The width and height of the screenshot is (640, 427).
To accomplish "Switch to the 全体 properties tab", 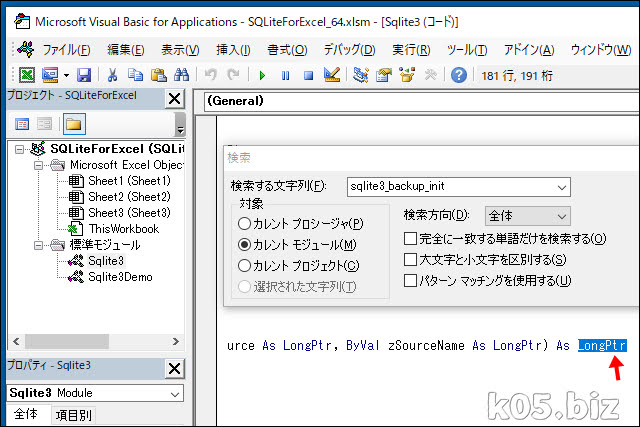I will pos(25,414).
